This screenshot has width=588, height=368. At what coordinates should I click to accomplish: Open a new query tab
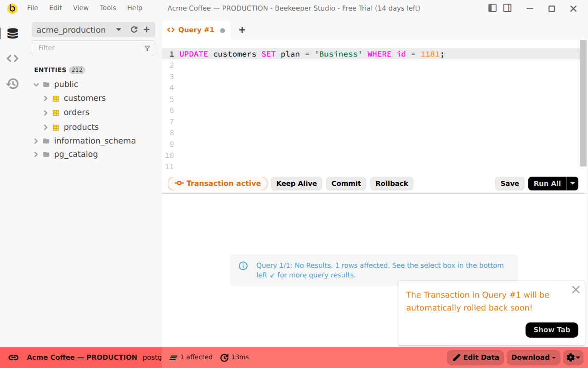pos(242,30)
